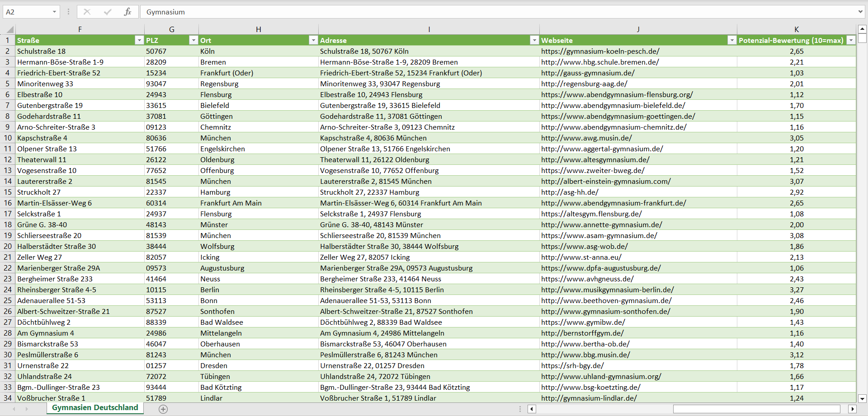Click the Select All corner triangle
Viewport: 868px width, 416px height.
point(9,30)
